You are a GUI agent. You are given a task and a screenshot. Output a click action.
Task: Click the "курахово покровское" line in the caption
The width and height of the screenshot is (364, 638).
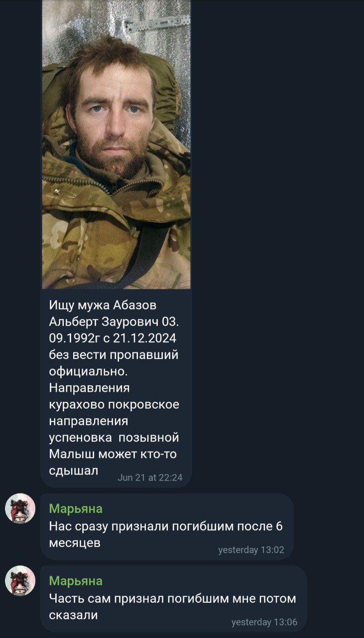pyautogui.click(x=114, y=404)
